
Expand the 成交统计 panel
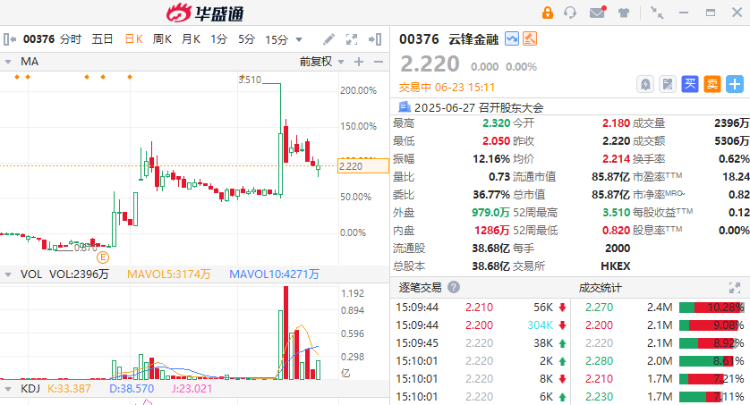[x=734, y=287]
